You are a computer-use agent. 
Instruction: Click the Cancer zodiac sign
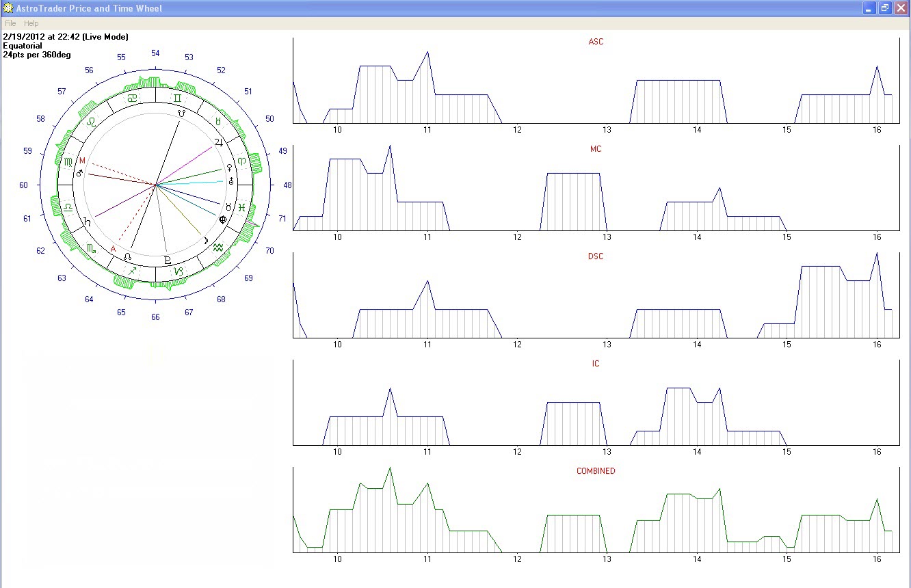pyautogui.click(x=132, y=98)
